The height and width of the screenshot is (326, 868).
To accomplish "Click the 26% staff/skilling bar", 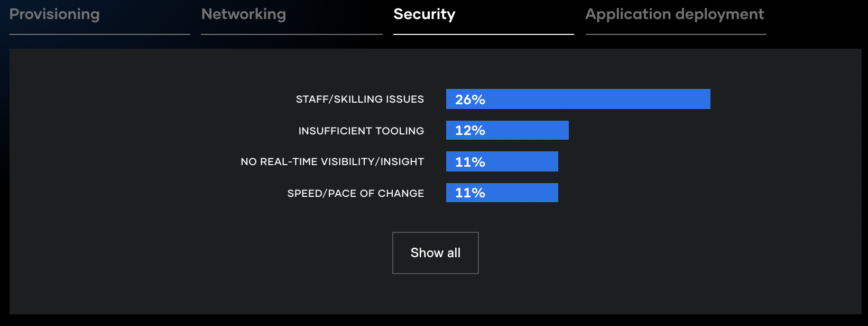I will (578, 99).
